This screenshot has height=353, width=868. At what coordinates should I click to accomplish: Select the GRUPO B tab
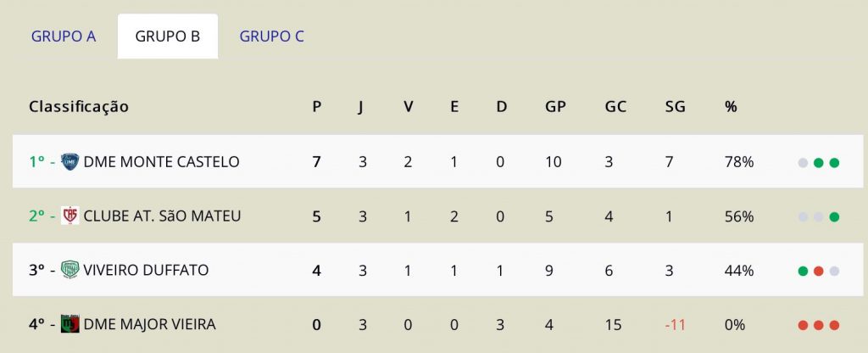click(x=168, y=36)
